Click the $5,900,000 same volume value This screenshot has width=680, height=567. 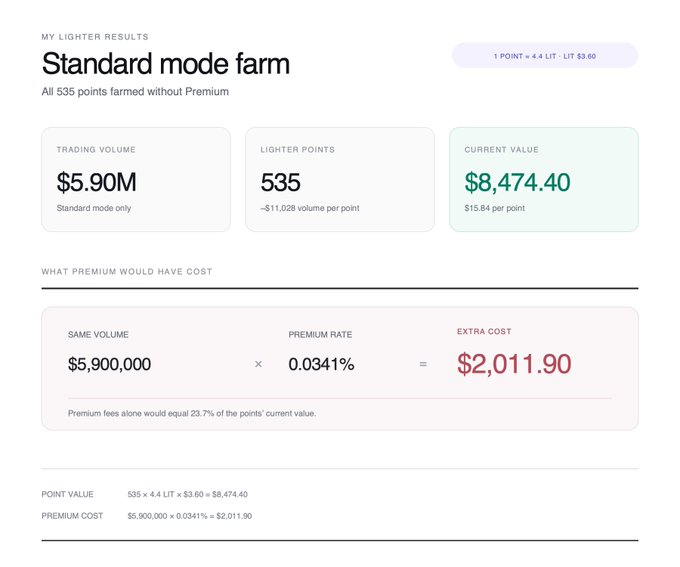point(109,364)
